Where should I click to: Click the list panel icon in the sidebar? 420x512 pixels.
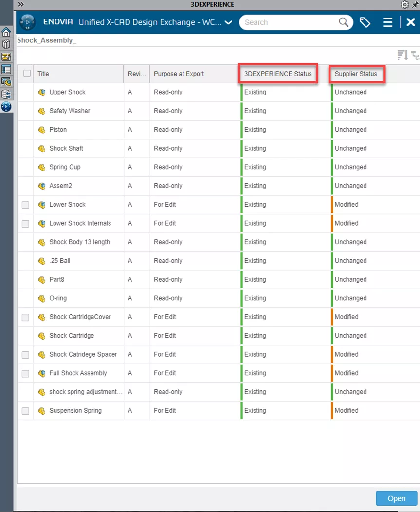click(6, 69)
